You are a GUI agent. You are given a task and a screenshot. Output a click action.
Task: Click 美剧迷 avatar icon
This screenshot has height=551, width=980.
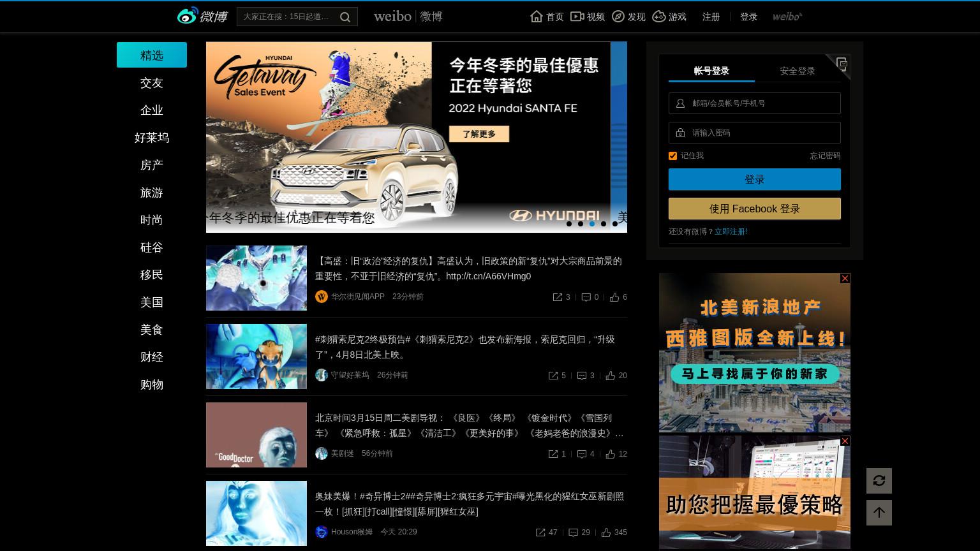pos(322,453)
